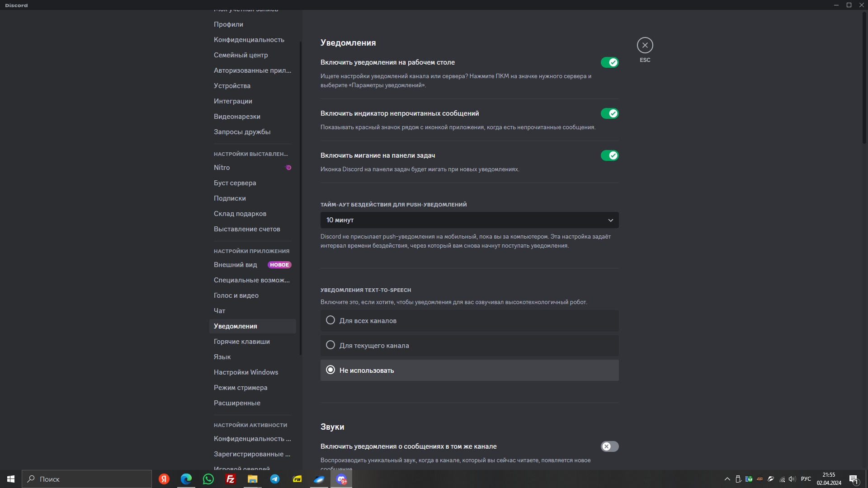
Task: Launch FileZilla from the taskbar
Action: 231,479
